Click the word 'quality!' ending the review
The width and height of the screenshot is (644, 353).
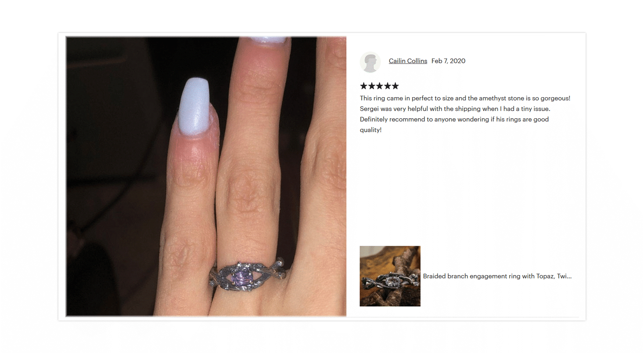(x=371, y=130)
